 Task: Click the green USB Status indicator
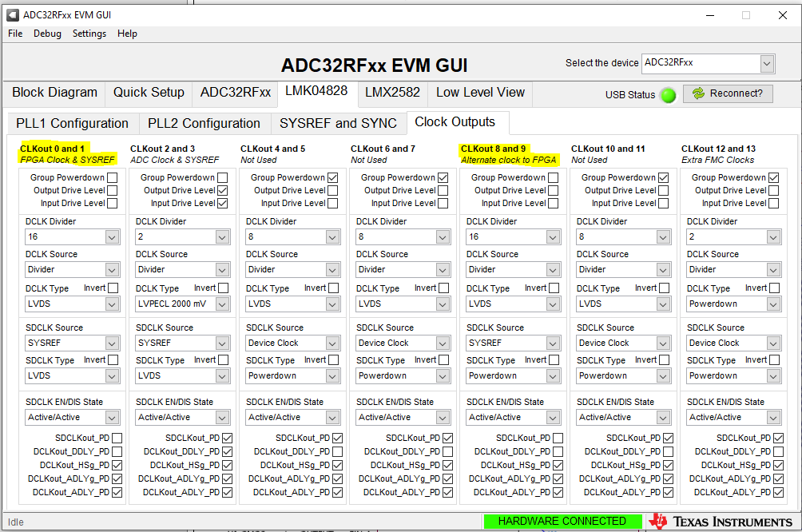click(x=668, y=95)
